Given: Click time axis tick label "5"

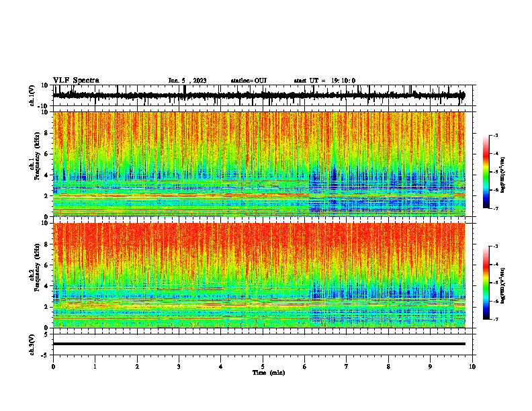Looking at the screenshot, I should (x=263, y=367).
